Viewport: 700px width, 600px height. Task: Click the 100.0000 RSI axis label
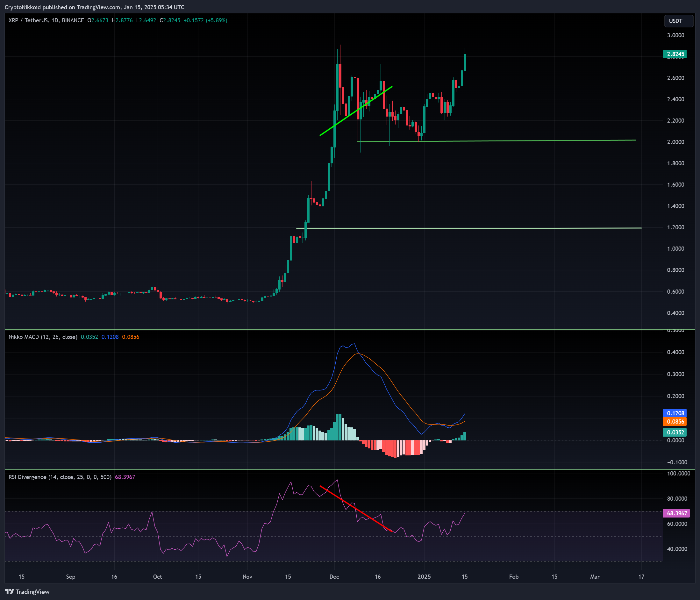coord(678,474)
